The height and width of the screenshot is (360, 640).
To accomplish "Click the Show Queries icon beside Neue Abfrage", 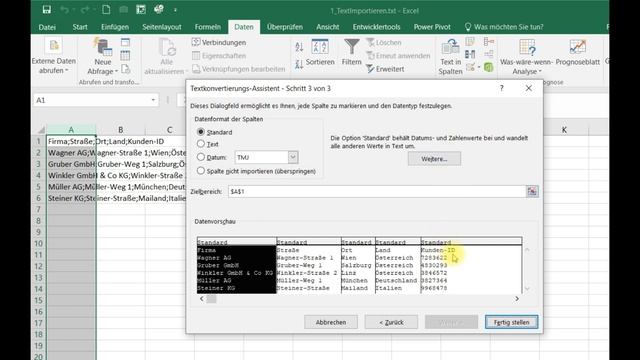I will (x=125, y=42).
